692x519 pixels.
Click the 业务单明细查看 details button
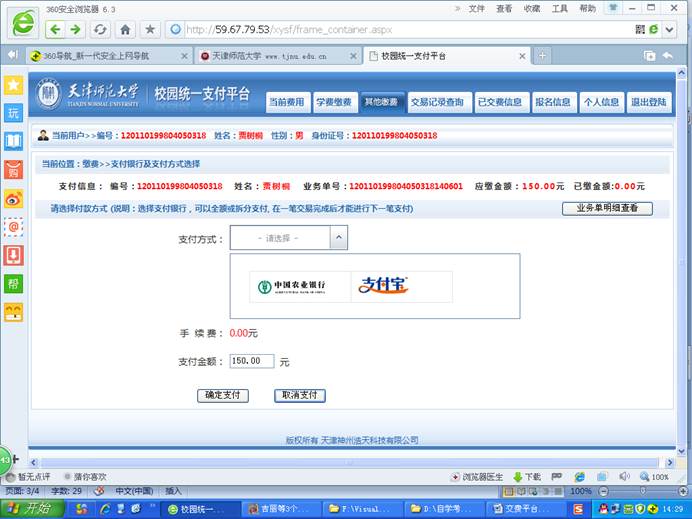607,208
